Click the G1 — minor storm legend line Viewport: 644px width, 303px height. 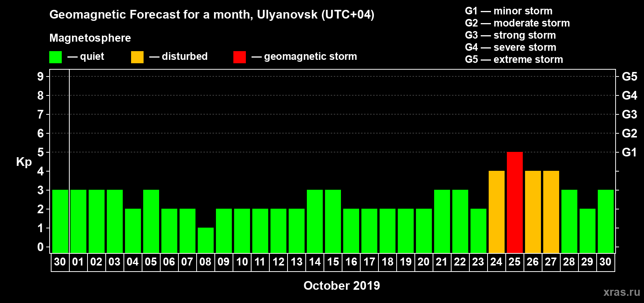[x=509, y=11]
